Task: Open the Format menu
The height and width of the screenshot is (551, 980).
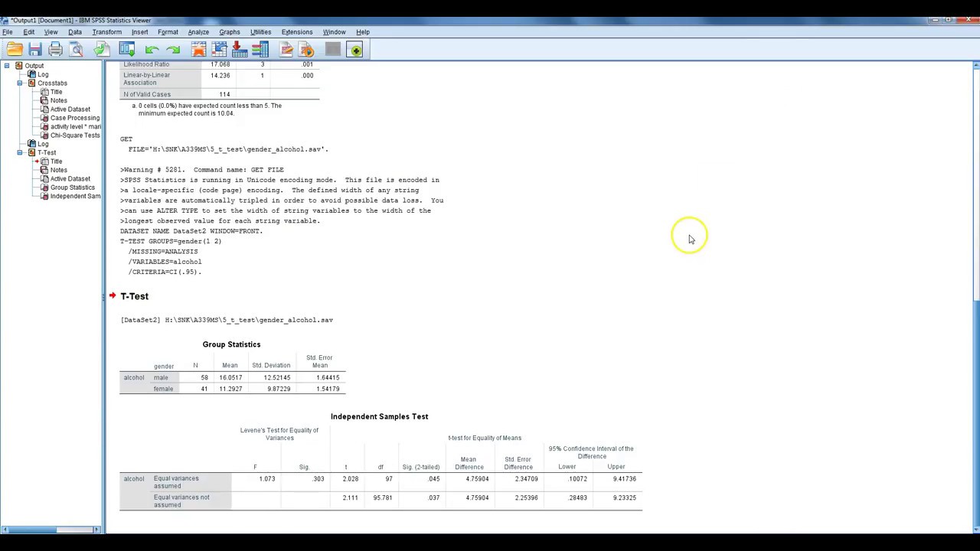Action: click(168, 32)
